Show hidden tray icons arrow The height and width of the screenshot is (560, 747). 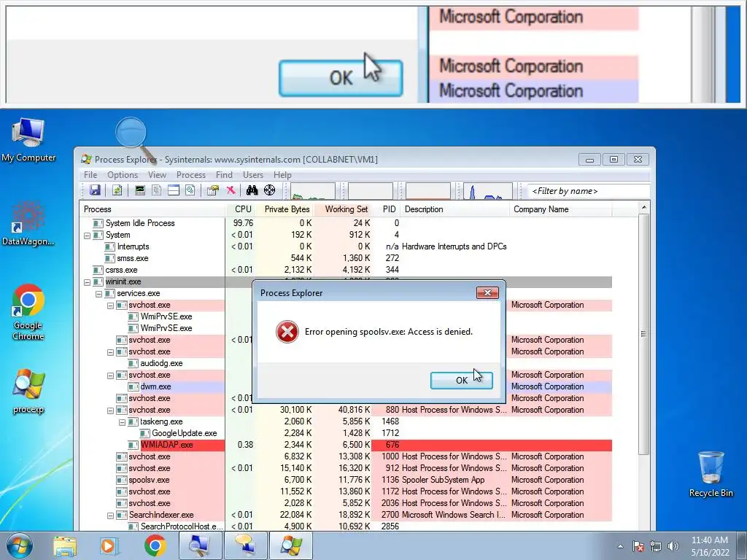point(620,546)
